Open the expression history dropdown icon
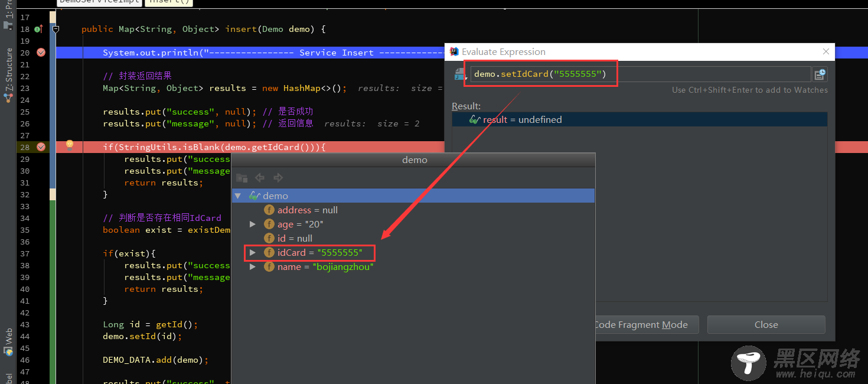Image resolution: width=868 pixels, height=384 pixels. click(461, 74)
